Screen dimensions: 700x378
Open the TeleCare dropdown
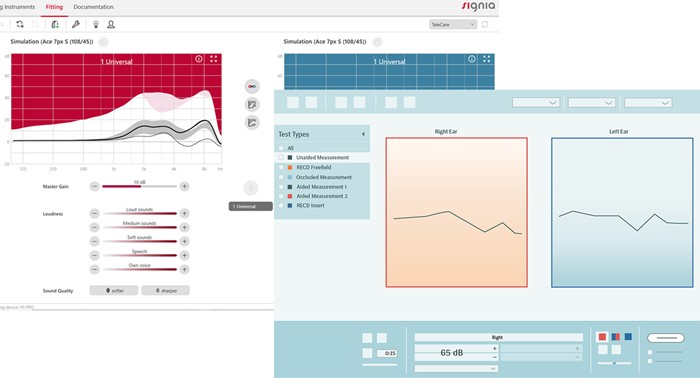point(453,25)
